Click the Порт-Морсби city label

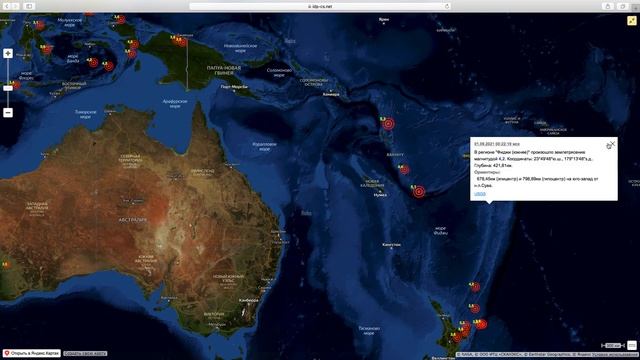click(234, 87)
